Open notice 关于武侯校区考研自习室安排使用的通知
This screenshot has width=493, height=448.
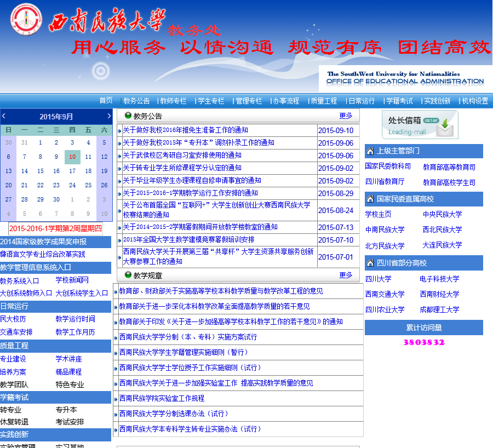pos(182,155)
